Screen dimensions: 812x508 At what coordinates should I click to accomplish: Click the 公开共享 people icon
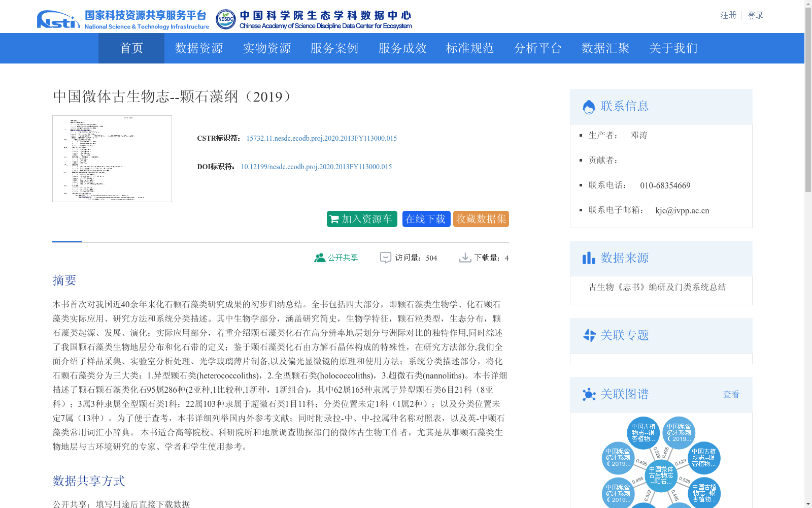click(x=320, y=258)
